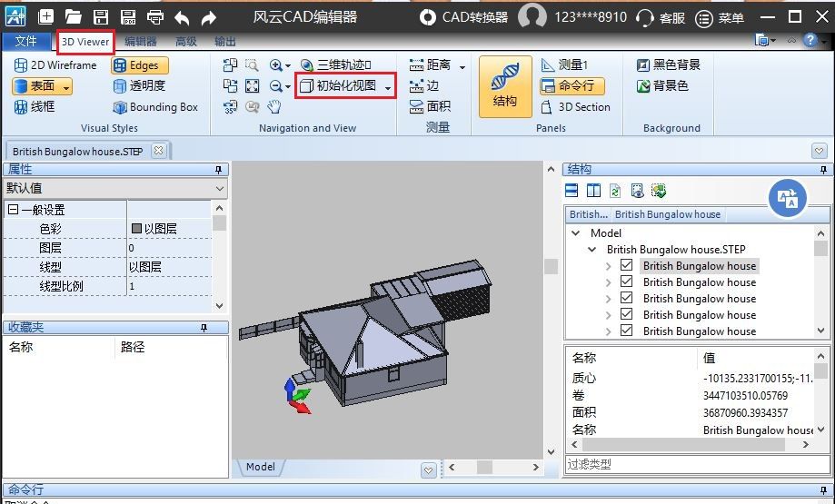Open a file with the folder icon

(x=73, y=17)
